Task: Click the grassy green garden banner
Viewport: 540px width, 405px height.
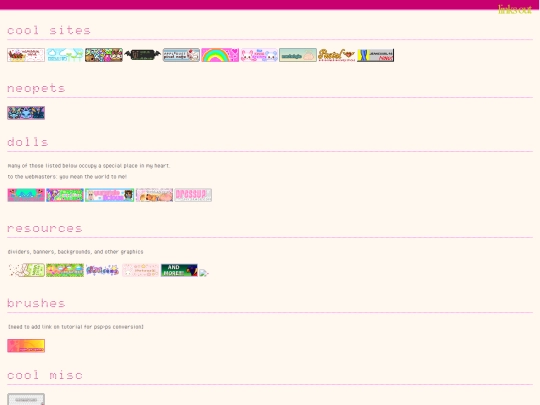Action: tap(65, 270)
